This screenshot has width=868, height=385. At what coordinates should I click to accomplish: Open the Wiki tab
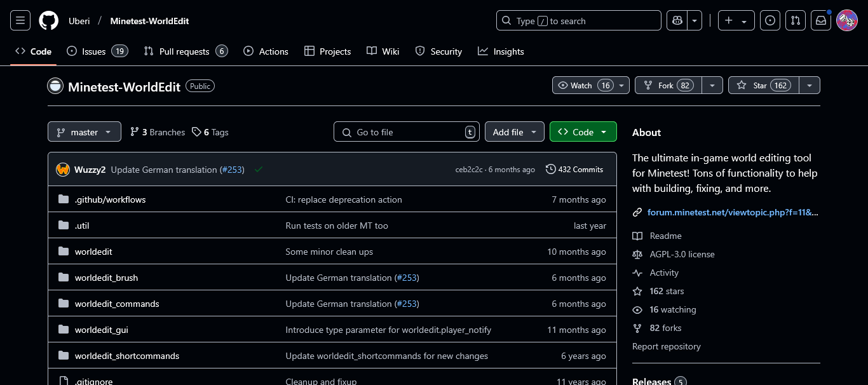point(383,51)
